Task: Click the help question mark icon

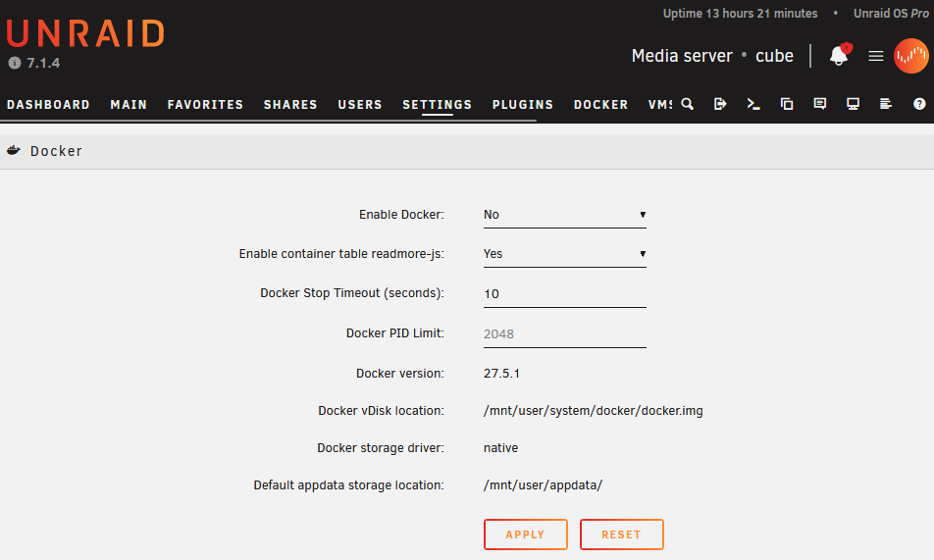Action: point(919,104)
